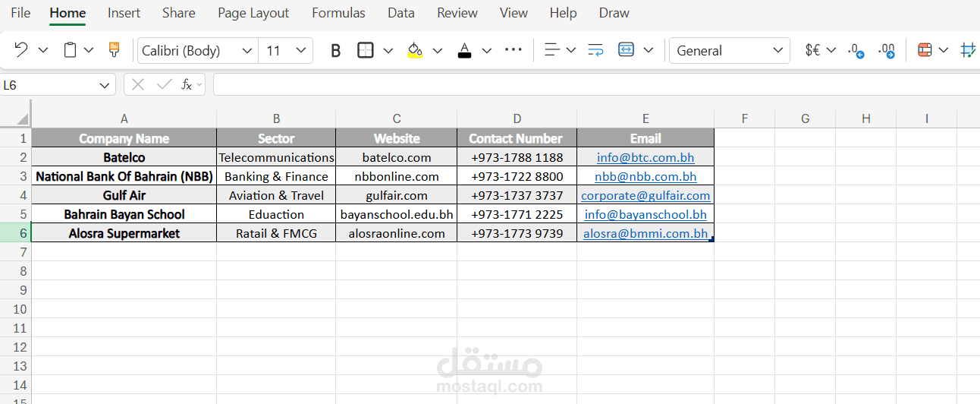This screenshot has height=404, width=980.
Task: Click the Borders icon
Action: tap(366, 50)
